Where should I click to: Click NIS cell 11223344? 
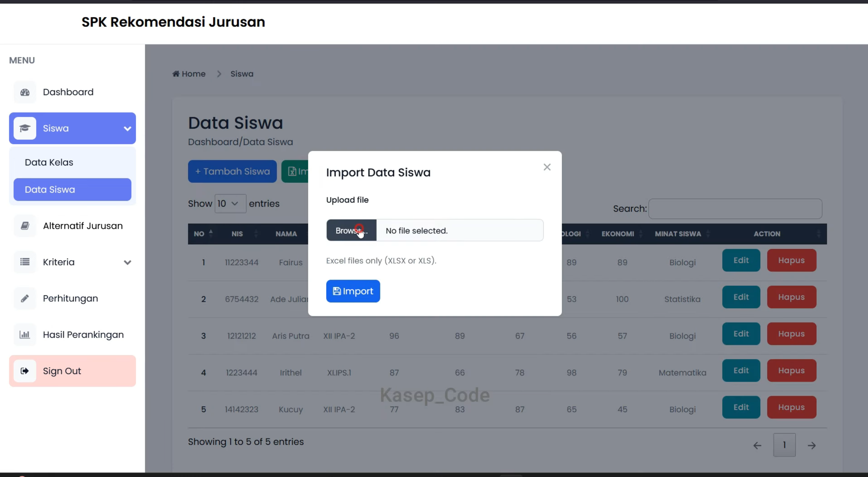pos(241,262)
